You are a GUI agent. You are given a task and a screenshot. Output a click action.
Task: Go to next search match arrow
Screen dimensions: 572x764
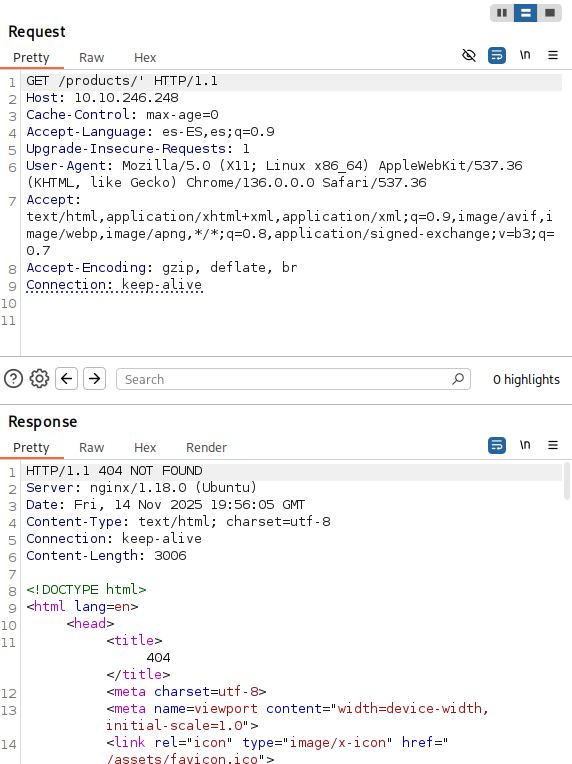95,379
